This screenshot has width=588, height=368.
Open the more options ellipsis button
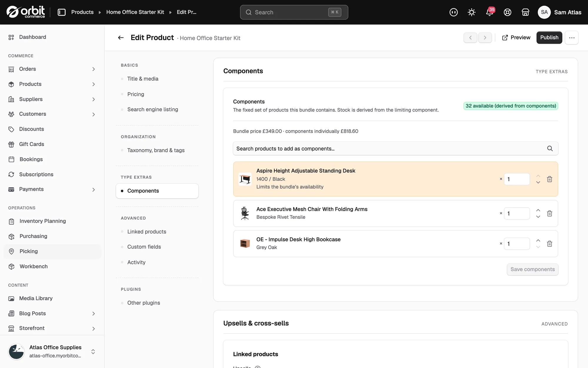point(572,38)
